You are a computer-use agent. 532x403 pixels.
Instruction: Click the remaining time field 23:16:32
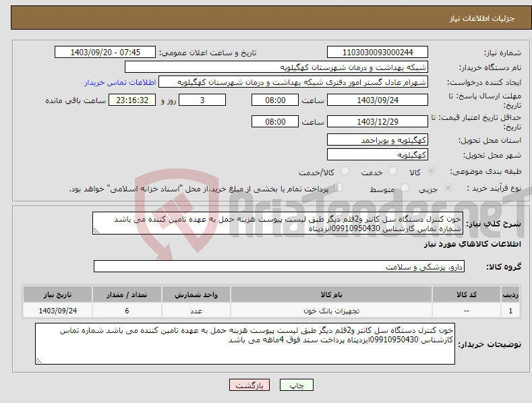click(x=132, y=100)
